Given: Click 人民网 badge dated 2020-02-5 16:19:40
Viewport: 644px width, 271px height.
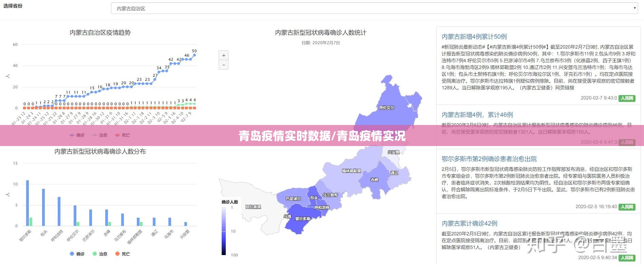Looking at the screenshot, I should pyautogui.click(x=627, y=207).
